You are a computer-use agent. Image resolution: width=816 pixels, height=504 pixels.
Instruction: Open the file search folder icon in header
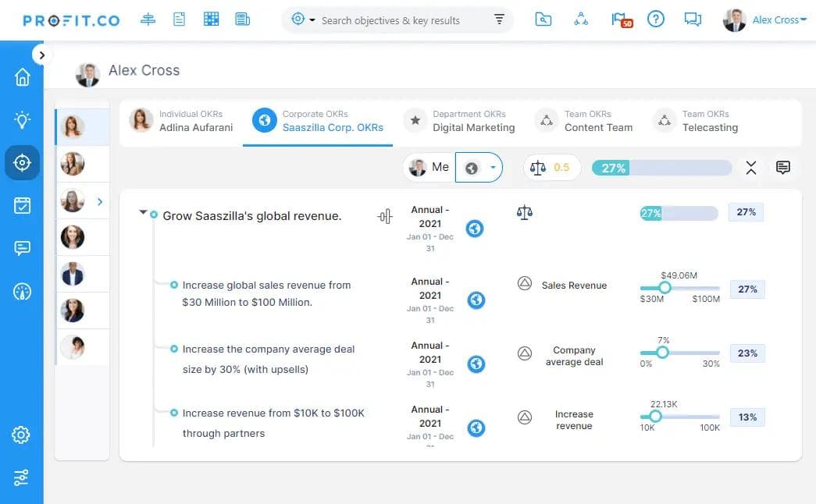point(543,20)
